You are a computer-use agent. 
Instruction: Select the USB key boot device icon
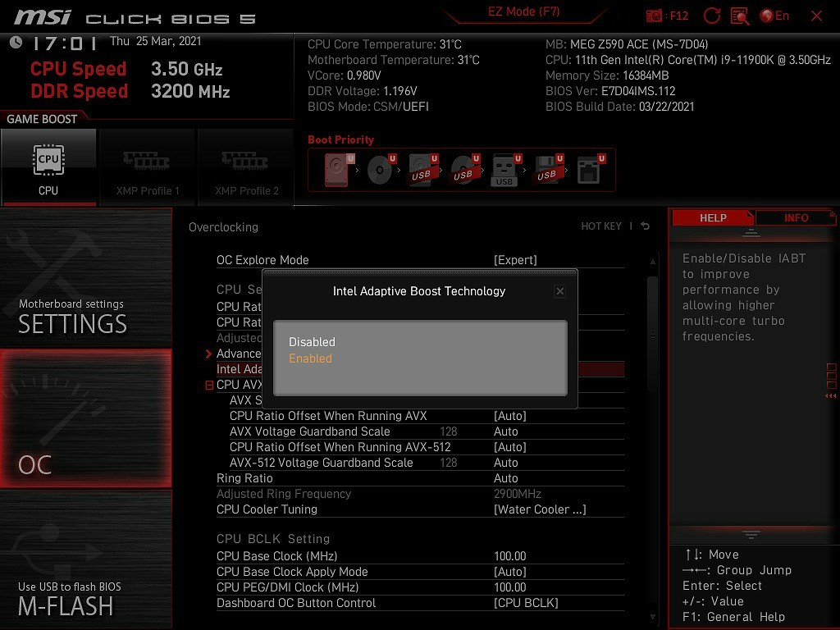(504, 171)
